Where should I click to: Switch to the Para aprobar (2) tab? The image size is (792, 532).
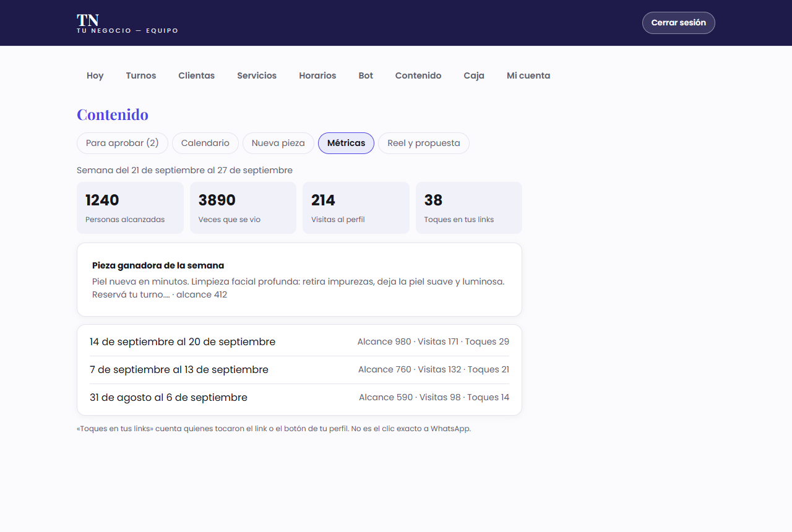tap(123, 143)
